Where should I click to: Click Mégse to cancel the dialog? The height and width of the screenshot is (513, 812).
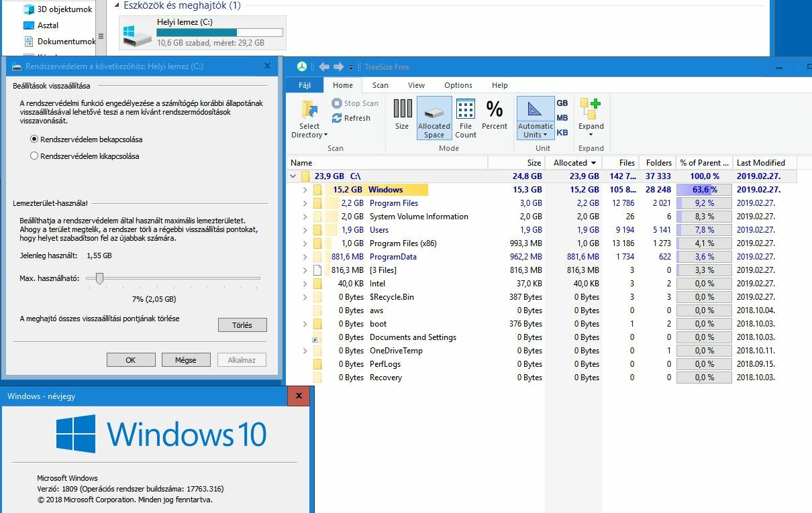pyautogui.click(x=186, y=359)
